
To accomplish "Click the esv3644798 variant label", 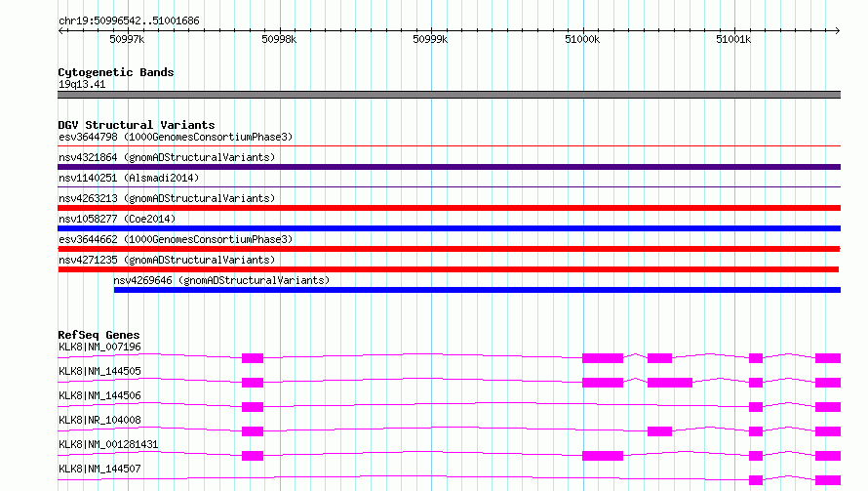I will click(x=176, y=137).
